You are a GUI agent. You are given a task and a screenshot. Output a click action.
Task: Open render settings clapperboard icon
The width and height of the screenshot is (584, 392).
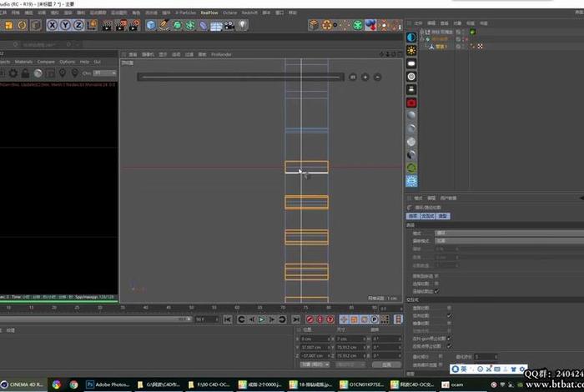click(x=134, y=25)
